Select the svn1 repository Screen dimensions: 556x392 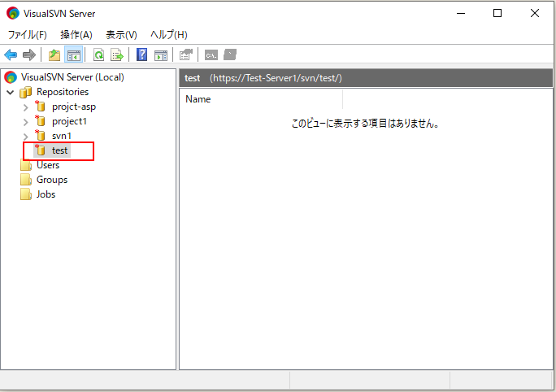(x=61, y=136)
